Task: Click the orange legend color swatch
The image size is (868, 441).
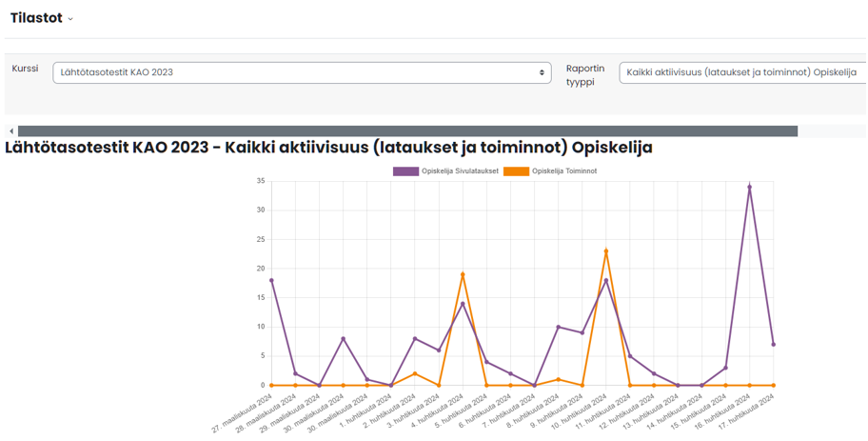Action: (x=516, y=171)
